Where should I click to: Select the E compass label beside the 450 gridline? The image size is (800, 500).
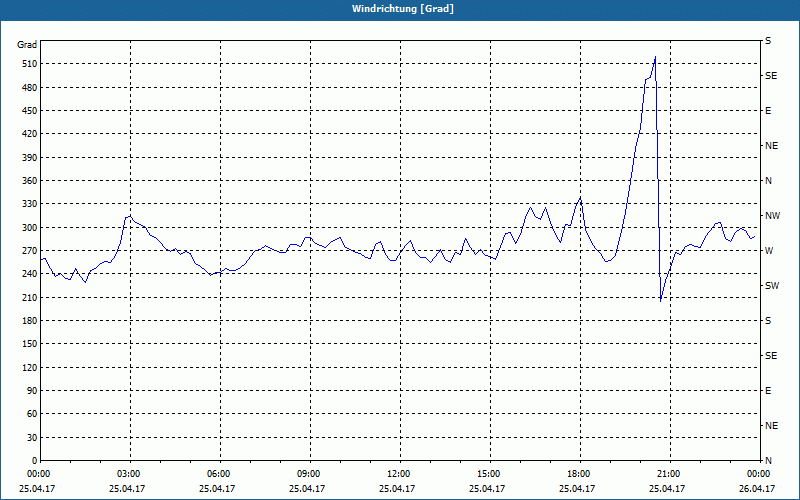click(x=768, y=111)
